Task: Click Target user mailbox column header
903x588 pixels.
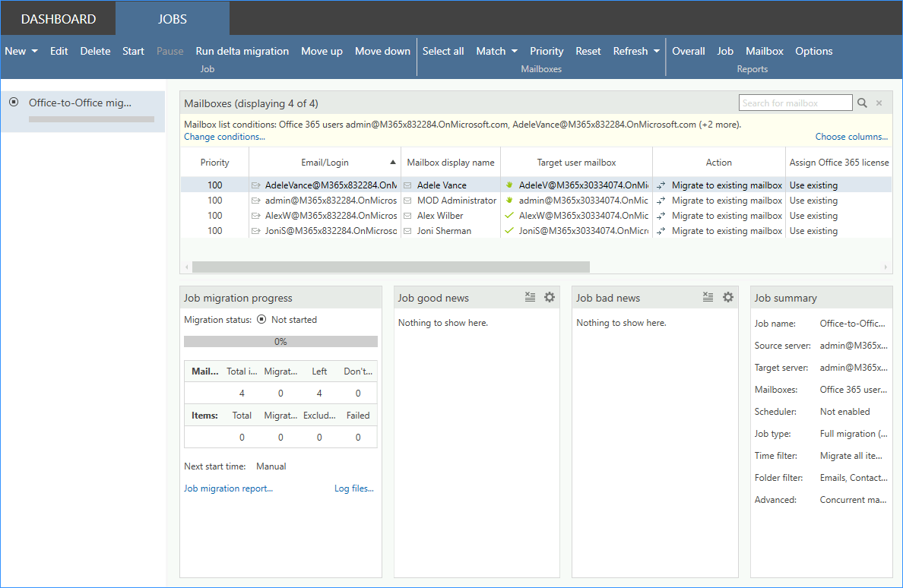Action: (x=576, y=163)
